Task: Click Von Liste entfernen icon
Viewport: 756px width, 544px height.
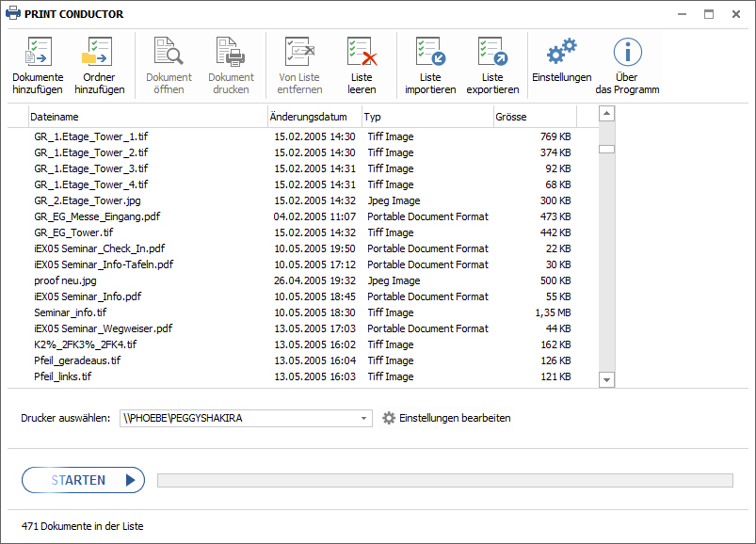Action: (299, 52)
